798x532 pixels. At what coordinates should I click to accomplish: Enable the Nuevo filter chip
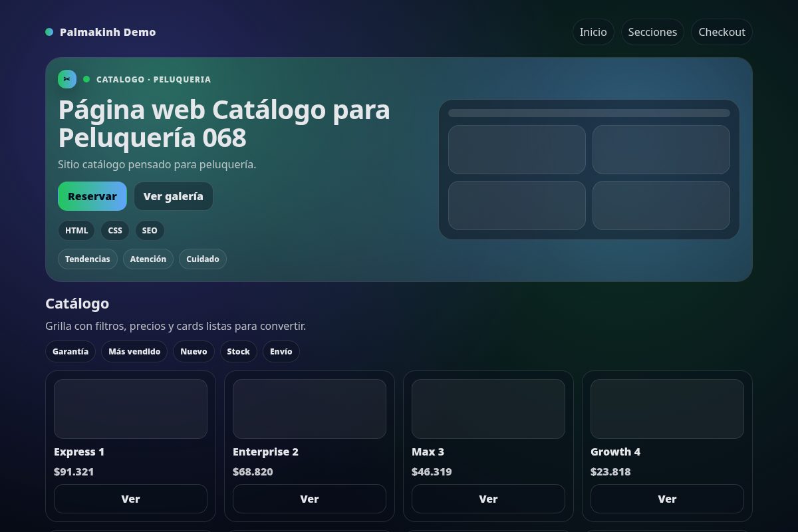click(194, 351)
